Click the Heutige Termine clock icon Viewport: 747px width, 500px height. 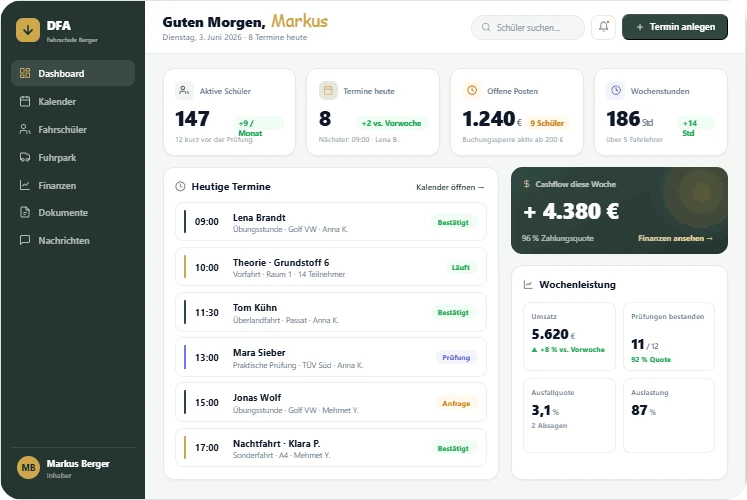(180, 187)
